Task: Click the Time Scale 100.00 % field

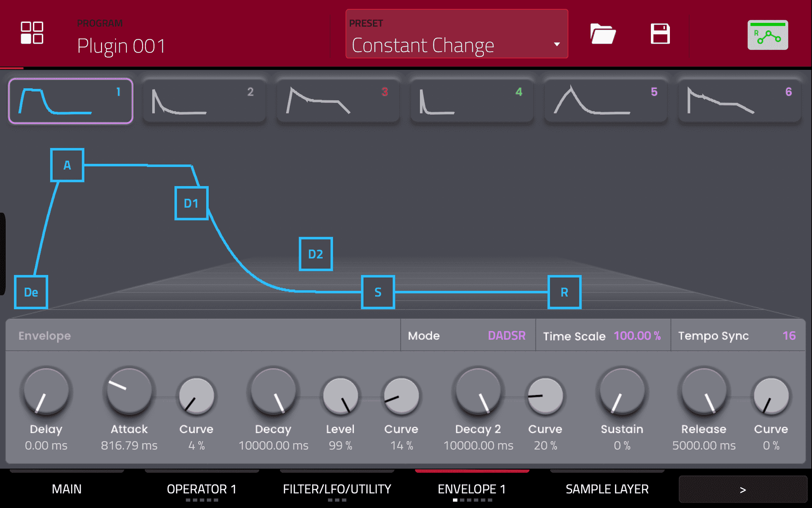Action: (636, 336)
